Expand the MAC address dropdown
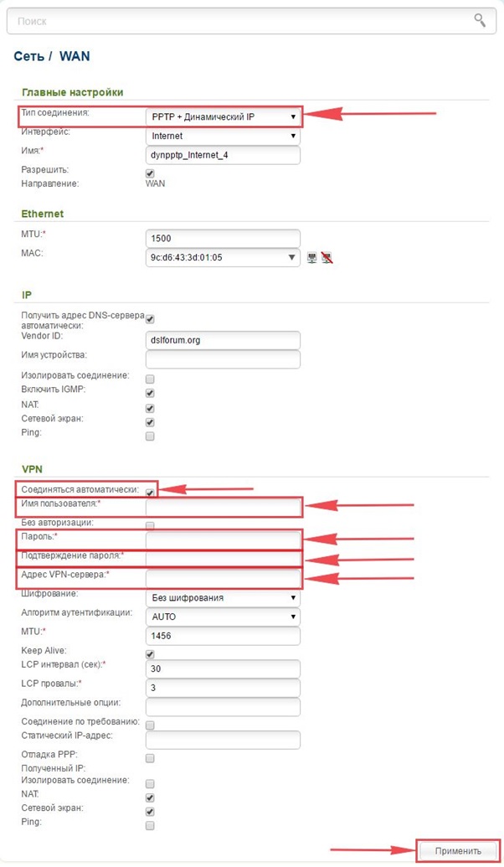 (x=222, y=257)
